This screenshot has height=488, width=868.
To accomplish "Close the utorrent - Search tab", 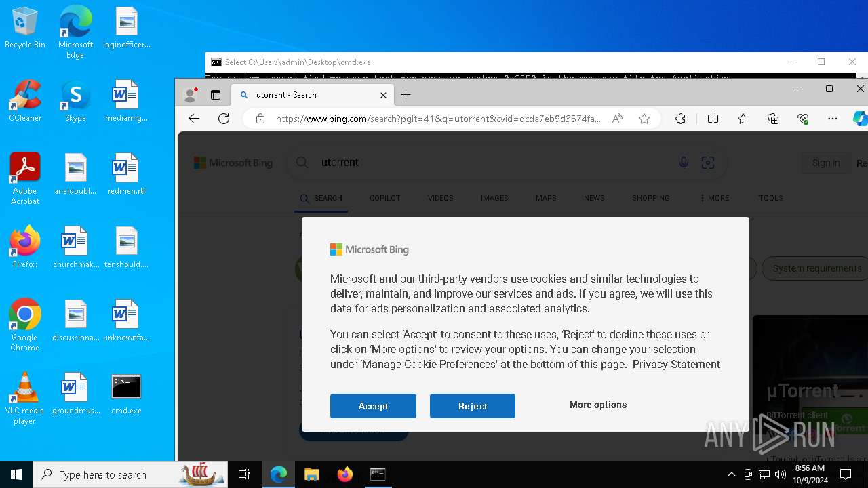I will point(383,95).
